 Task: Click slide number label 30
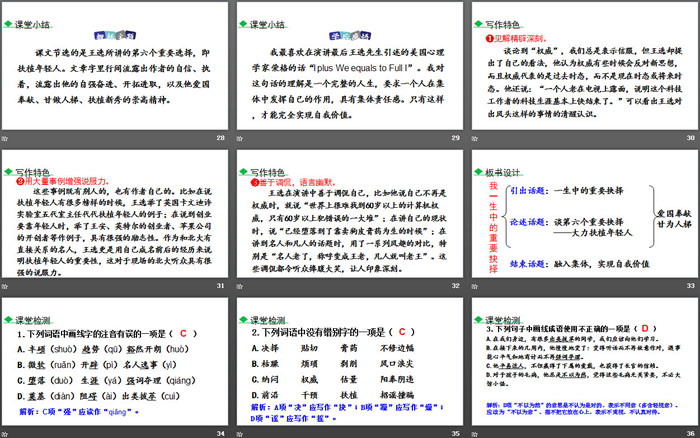[x=691, y=138]
